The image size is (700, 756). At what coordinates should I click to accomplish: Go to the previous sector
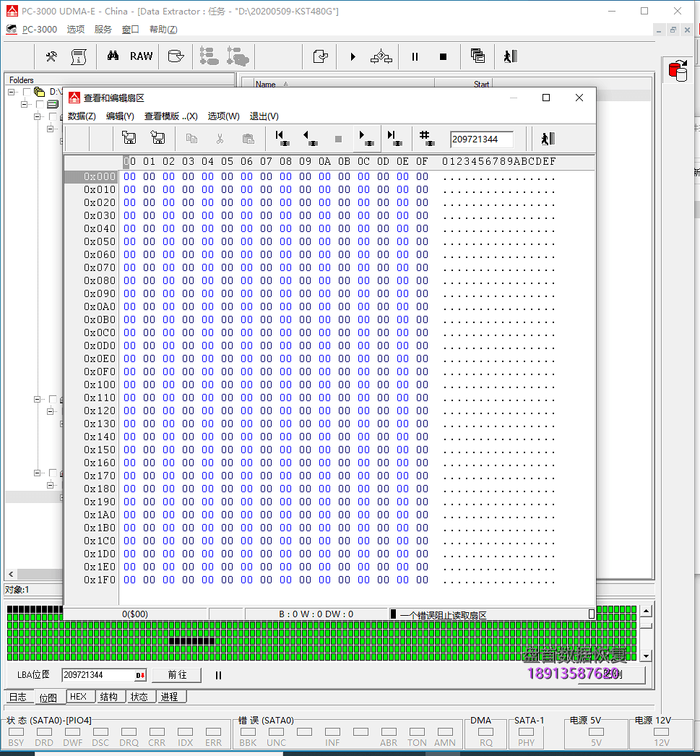click(310, 139)
